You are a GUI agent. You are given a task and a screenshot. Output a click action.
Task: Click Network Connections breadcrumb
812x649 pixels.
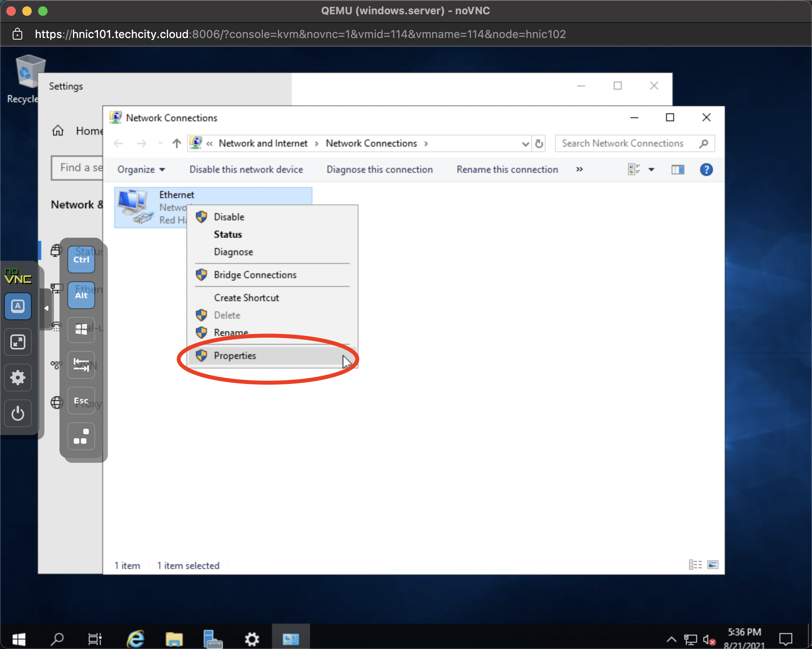(x=372, y=143)
